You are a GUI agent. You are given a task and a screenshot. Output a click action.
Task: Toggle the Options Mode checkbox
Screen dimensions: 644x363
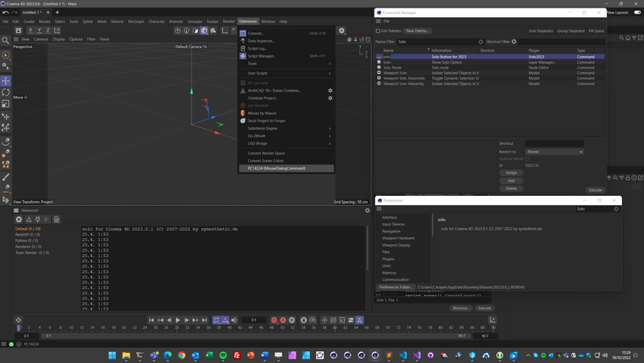(527, 159)
